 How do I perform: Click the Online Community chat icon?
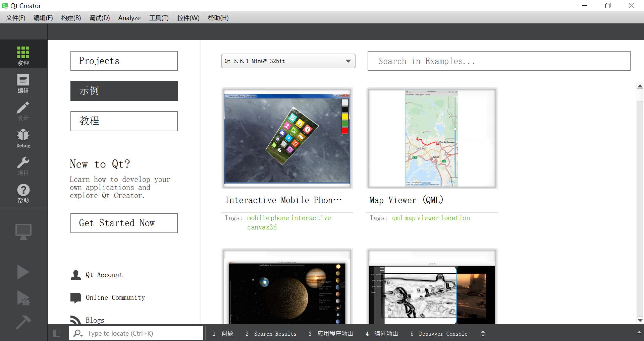point(76,298)
